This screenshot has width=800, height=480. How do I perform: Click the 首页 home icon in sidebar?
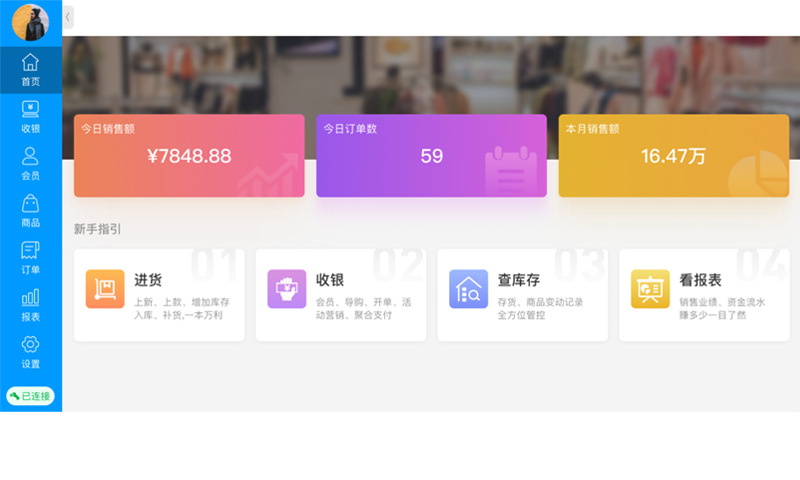[x=30, y=63]
